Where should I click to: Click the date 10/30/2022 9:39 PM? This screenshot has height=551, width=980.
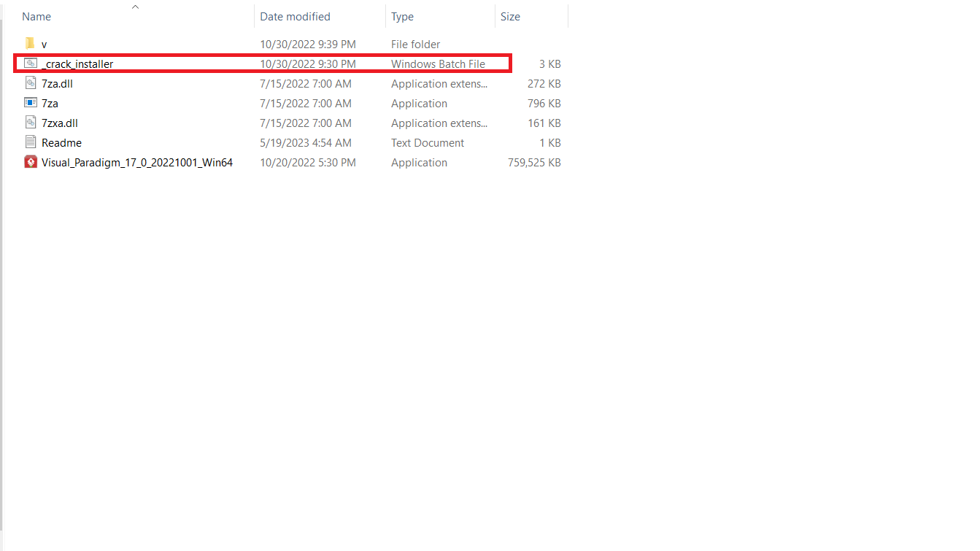(x=308, y=44)
